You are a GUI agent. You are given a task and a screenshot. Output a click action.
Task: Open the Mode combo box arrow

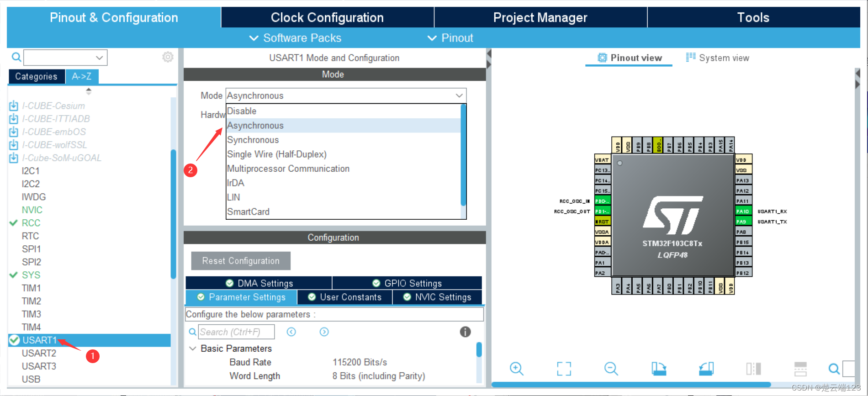[x=459, y=95]
